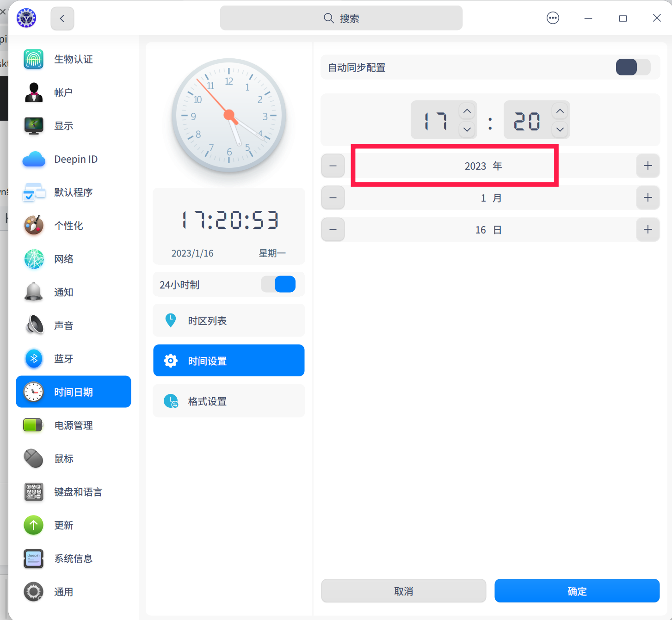672x620 pixels.
Task: Click the 16 日 day value
Action: click(488, 230)
